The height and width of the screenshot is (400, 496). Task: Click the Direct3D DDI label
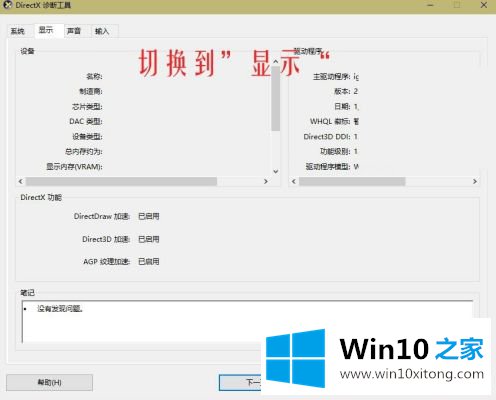[x=327, y=137]
